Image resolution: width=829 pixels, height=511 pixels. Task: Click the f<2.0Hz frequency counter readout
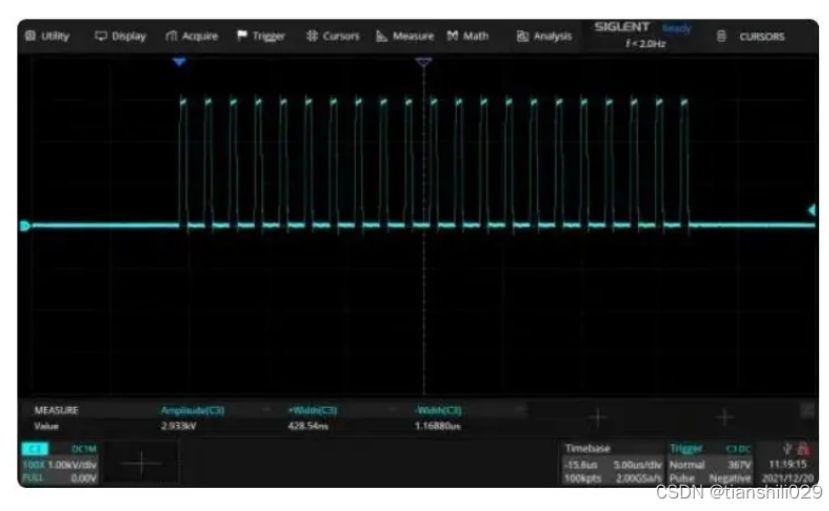coord(646,44)
